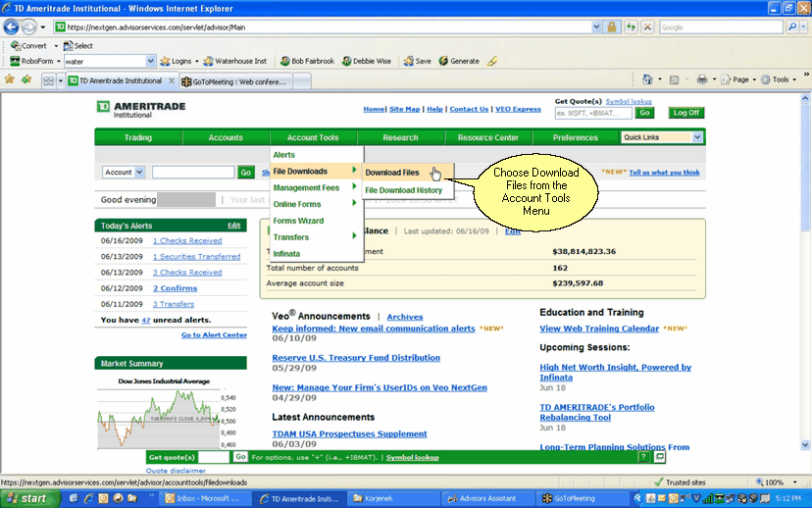Viewport: 812px width, 508px height.
Task: Click the RSS feeds icon
Action: [x=675, y=79]
